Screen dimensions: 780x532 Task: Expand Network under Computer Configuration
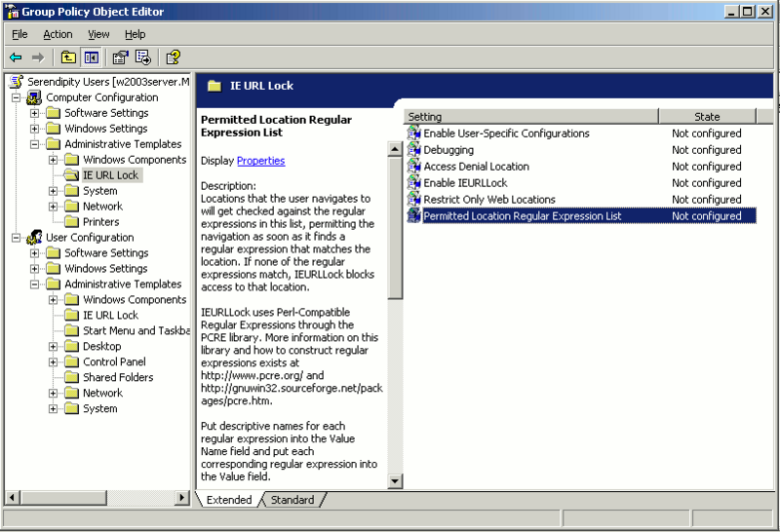point(53,207)
